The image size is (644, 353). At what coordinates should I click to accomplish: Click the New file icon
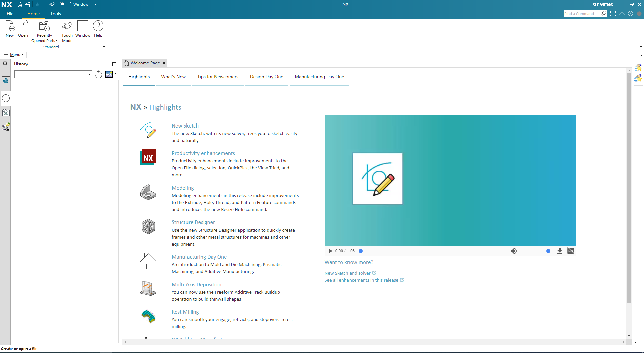pyautogui.click(x=10, y=27)
